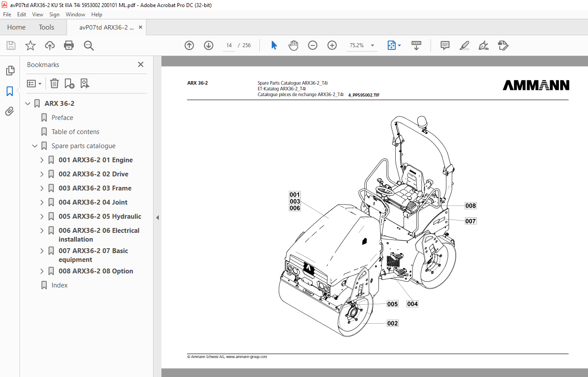588x377 pixels.
Task: Collapse the Spare parts catalogue bookmark
Action: pos(35,146)
